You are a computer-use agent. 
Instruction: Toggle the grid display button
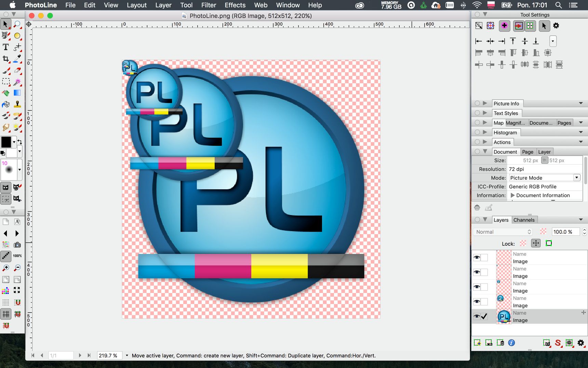[x=6, y=314]
